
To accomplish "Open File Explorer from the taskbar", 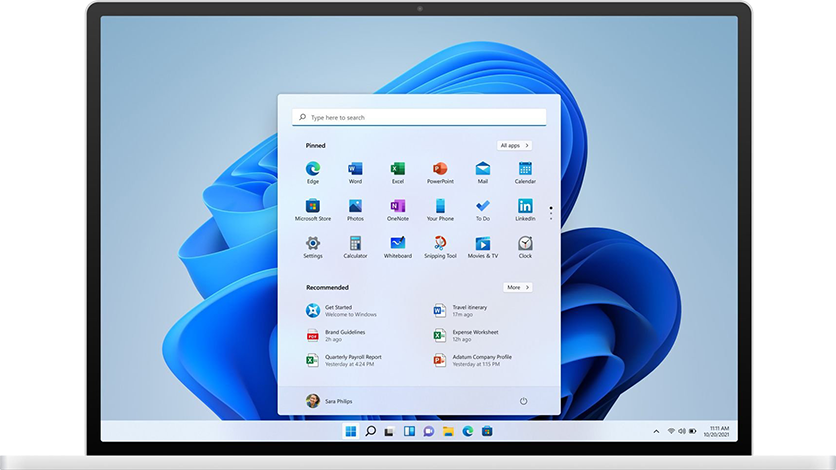I will tap(447, 431).
